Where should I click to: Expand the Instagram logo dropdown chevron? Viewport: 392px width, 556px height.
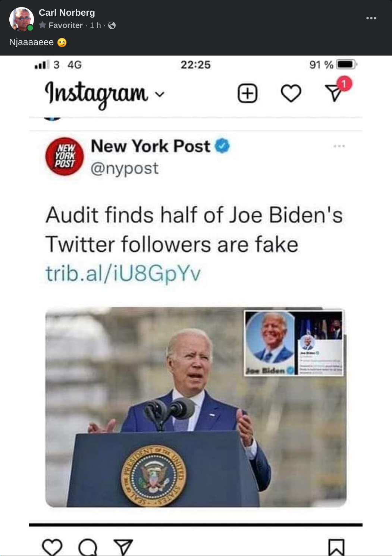pos(160,94)
